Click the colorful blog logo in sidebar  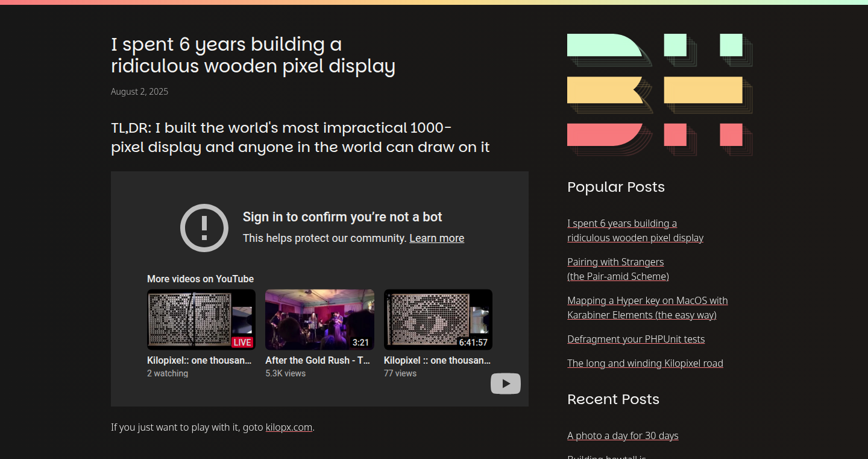(x=659, y=95)
